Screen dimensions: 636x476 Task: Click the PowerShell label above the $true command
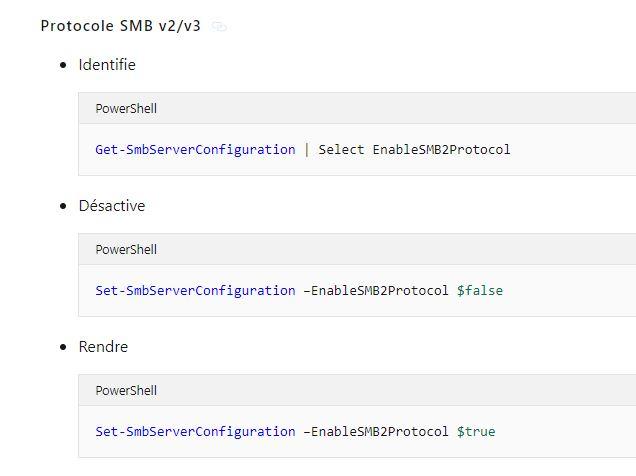coord(126,391)
